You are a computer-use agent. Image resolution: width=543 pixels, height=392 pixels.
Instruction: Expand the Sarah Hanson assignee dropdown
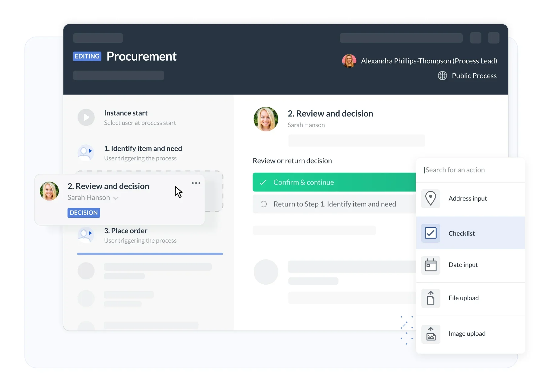coord(116,198)
